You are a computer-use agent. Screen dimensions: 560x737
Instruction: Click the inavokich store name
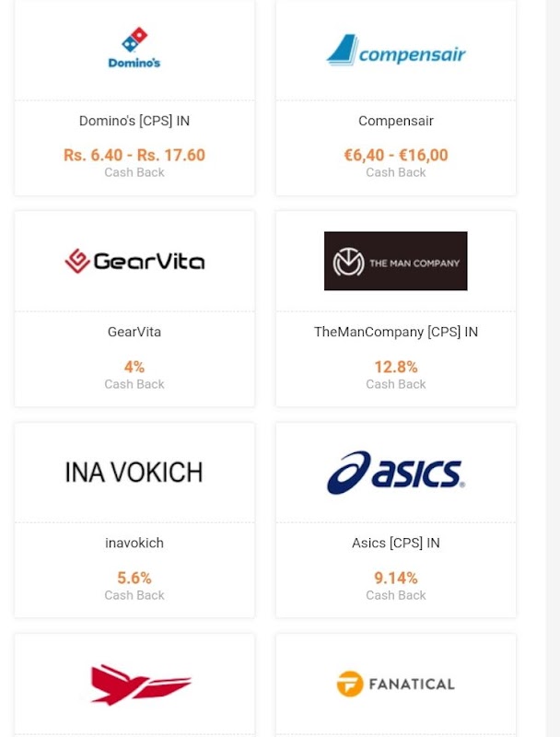coord(134,543)
